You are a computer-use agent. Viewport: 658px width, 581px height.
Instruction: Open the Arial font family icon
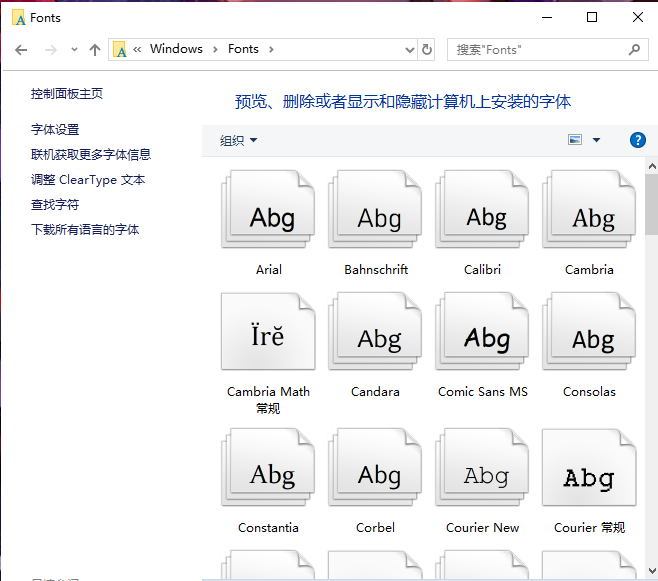[268, 209]
